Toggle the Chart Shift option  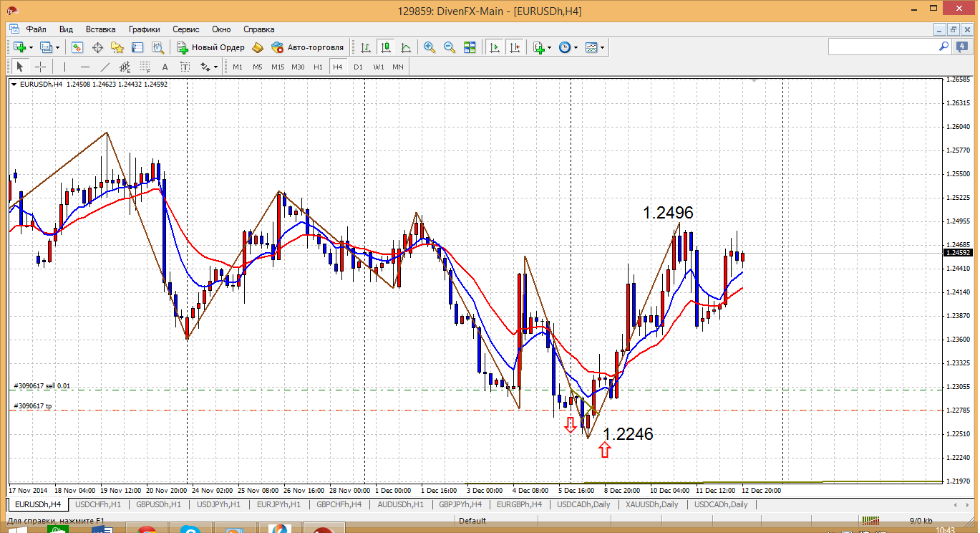click(514, 47)
